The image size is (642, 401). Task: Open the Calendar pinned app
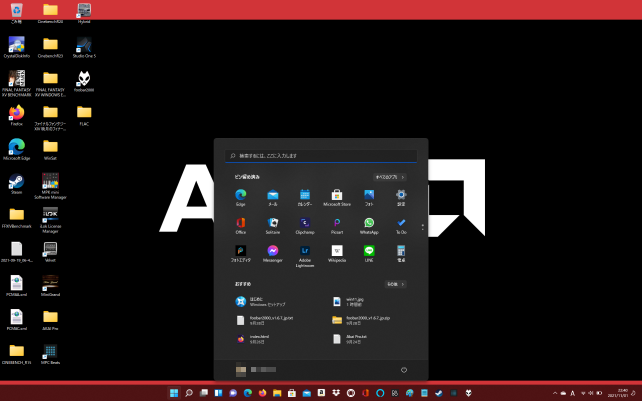pos(305,197)
